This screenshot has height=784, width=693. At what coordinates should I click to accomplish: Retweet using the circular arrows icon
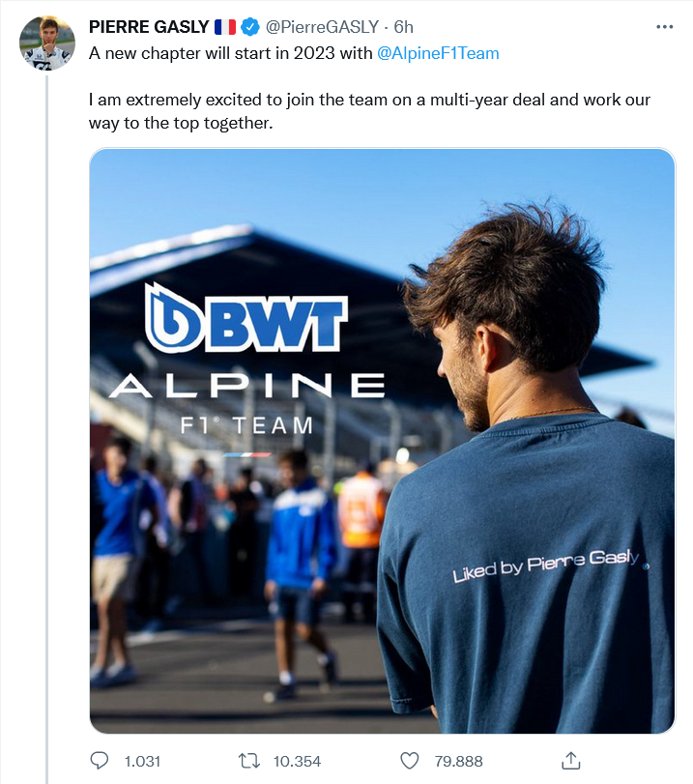click(x=248, y=761)
